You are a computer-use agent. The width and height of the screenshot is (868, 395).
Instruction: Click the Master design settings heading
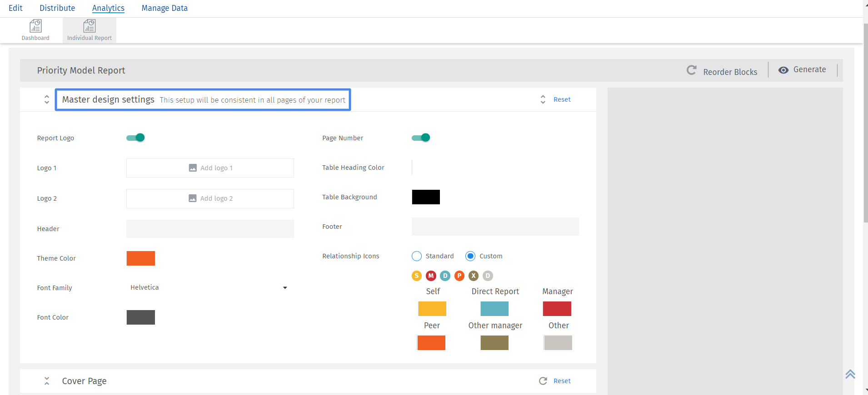(108, 99)
